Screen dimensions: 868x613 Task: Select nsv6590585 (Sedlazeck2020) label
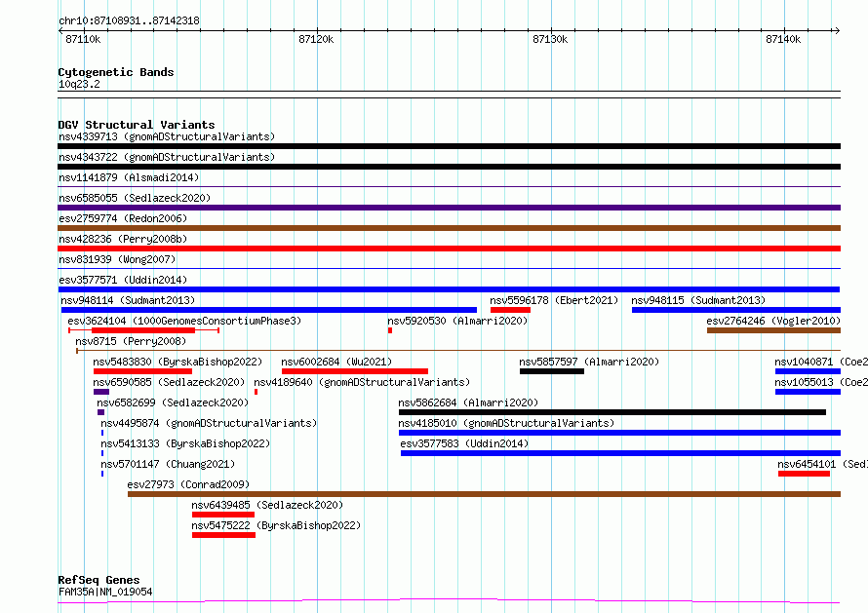(x=169, y=382)
